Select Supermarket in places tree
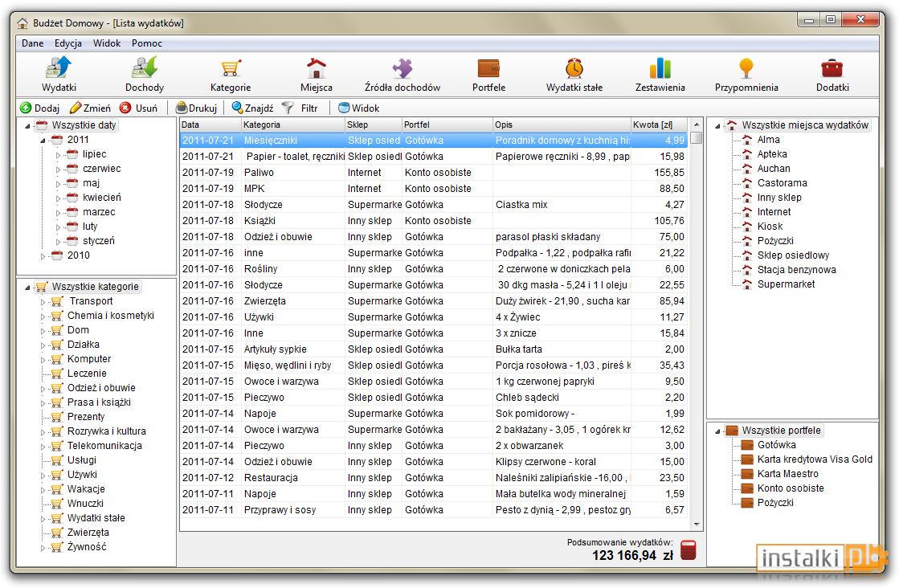 (x=786, y=284)
